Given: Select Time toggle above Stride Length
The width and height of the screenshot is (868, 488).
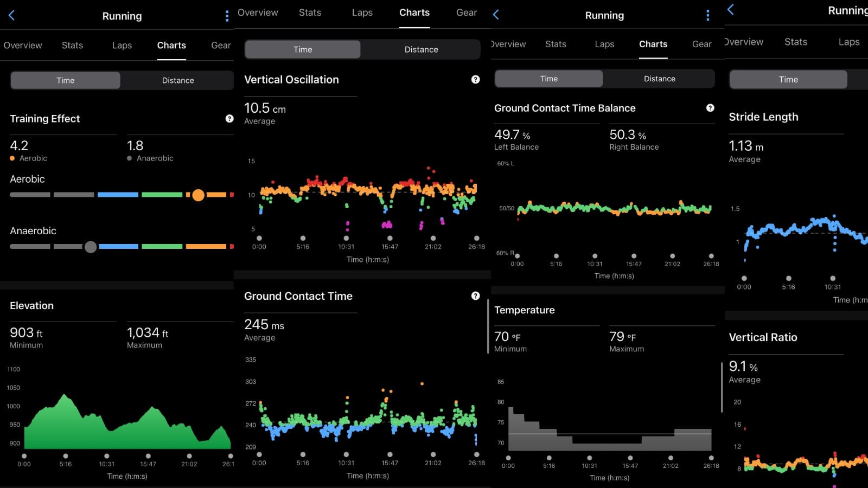Looking at the screenshot, I should click(x=788, y=80).
